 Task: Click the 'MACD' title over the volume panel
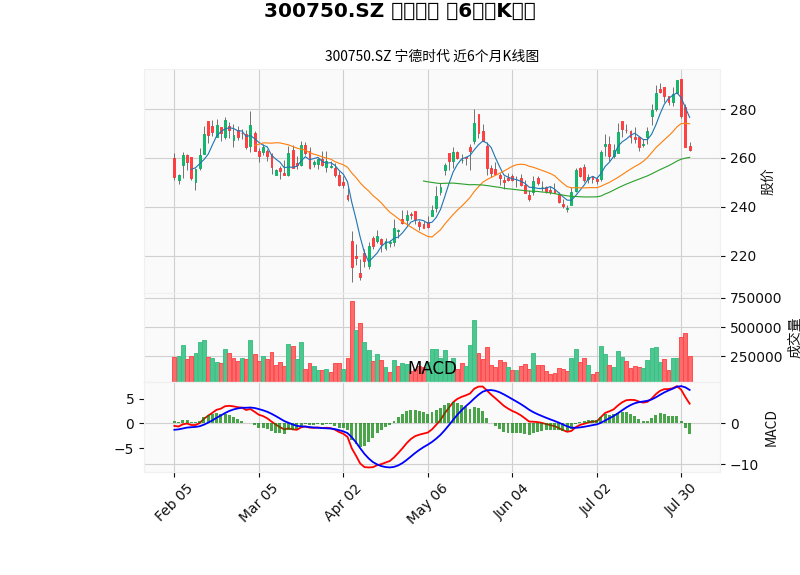(x=432, y=368)
